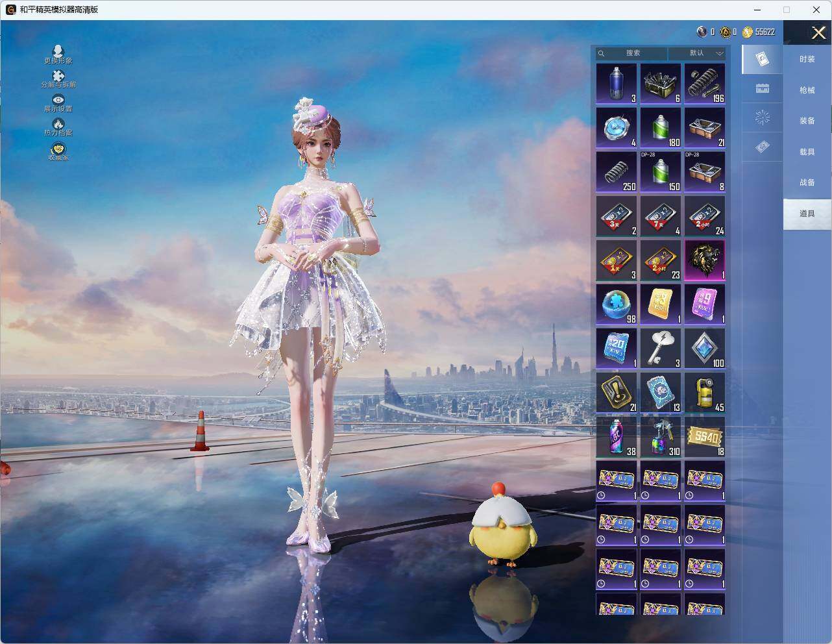The width and height of the screenshot is (832, 644).
Task: Select the gold exclamation card, count 21
Action: [x=617, y=393]
